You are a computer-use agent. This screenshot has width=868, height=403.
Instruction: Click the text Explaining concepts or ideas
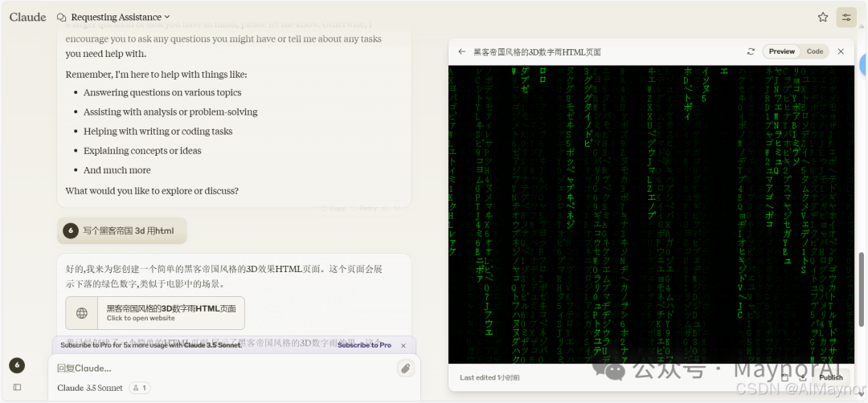tap(142, 150)
